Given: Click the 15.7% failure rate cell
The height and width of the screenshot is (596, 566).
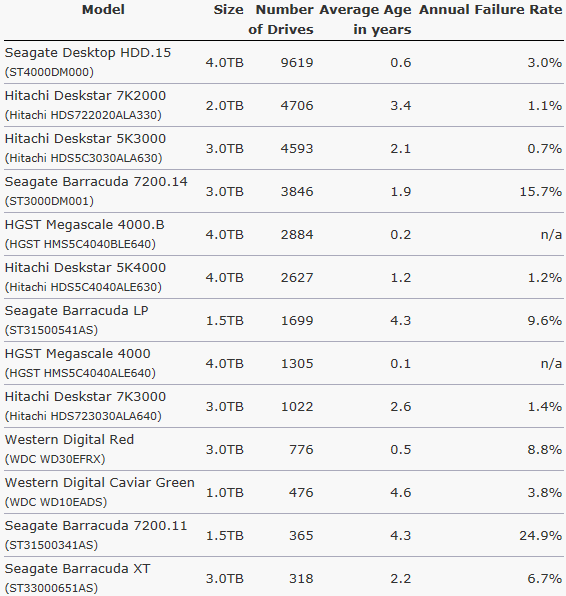Looking at the screenshot, I should (x=541, y=191).
